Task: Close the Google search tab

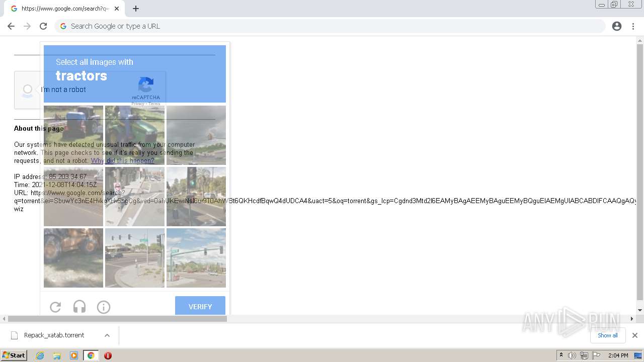Action: [117, 9]
